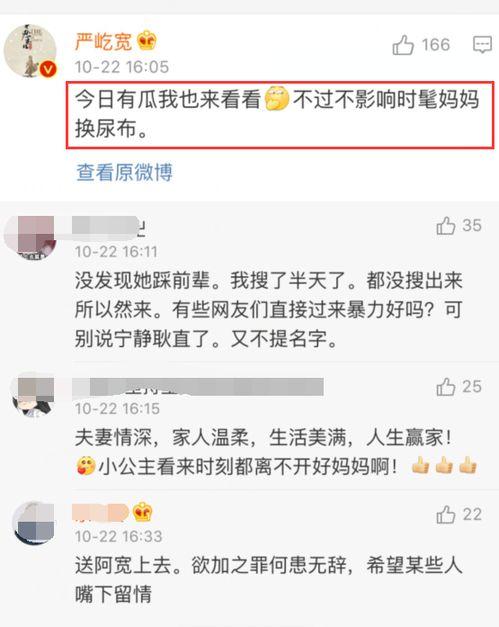The width and height of the screenshot is (499, 627).
Task: Tap comment text starting 夫妻情深
Action: 276,452
